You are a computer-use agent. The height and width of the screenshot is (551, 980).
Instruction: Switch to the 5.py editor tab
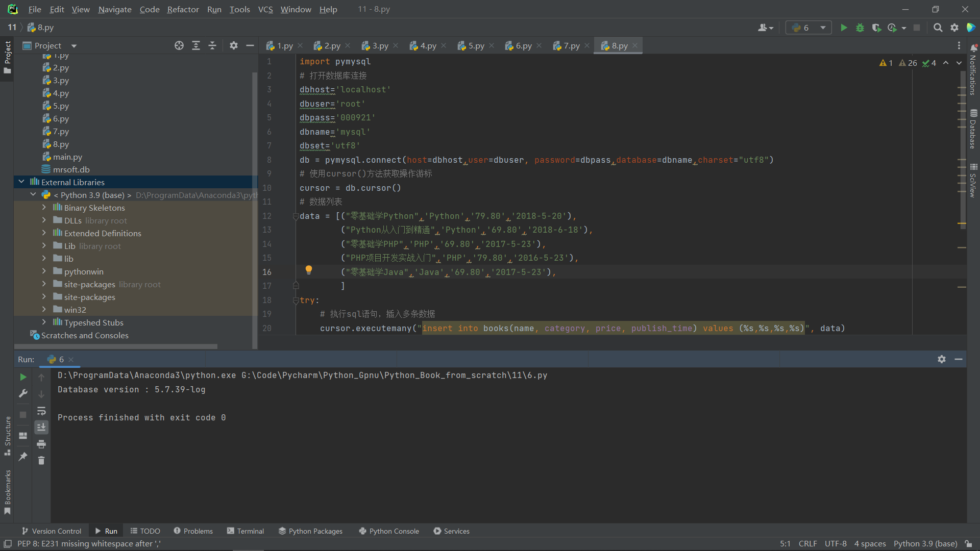point(476,45)
